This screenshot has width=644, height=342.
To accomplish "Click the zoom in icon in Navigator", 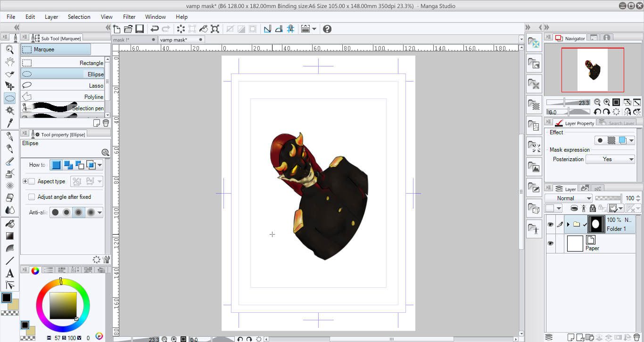I will [606, 102].
